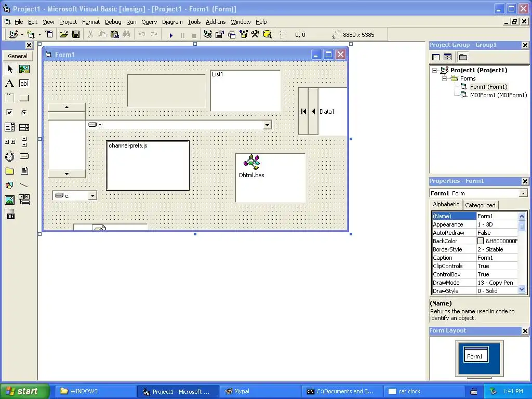Collapse the Forms folder node
This screenshot has height=399, width=532.
445,79
